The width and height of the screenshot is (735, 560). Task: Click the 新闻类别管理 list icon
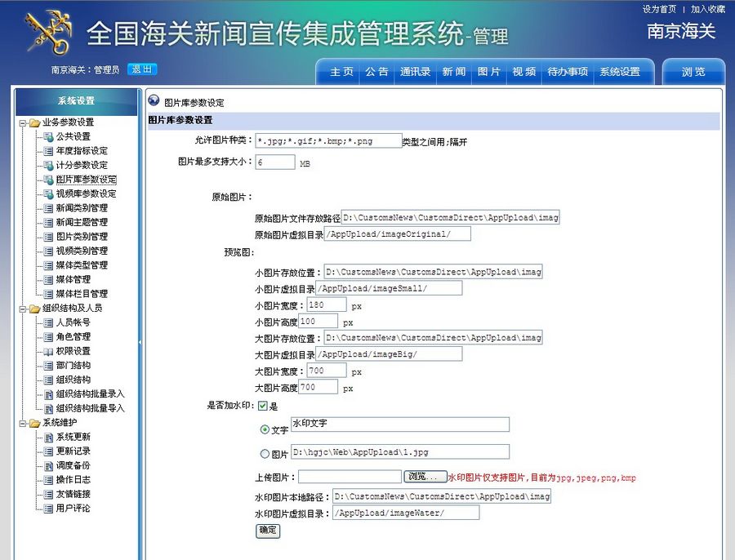48,208
